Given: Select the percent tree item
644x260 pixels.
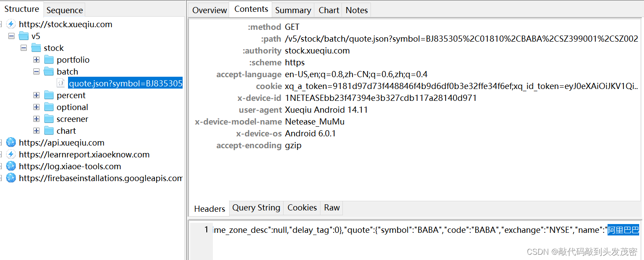Looking at the screenshot, I should pyautogui.click(x=71, y=95).
